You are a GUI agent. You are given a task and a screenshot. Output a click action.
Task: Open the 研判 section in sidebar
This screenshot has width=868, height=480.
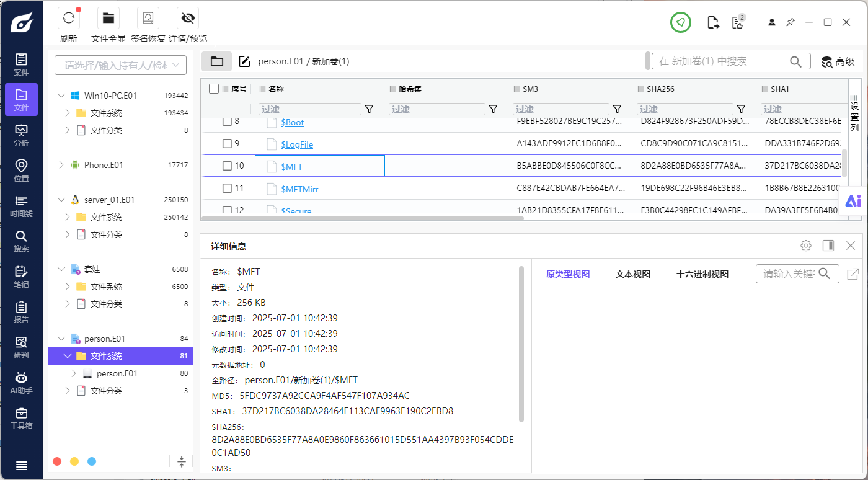[x=21, y=347]
